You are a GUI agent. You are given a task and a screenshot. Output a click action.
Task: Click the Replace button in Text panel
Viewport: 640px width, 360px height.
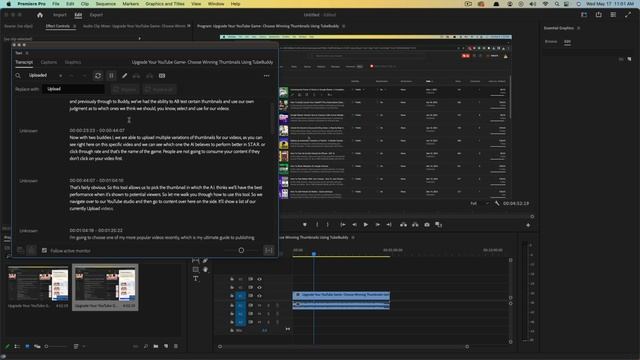coord(124,89)
